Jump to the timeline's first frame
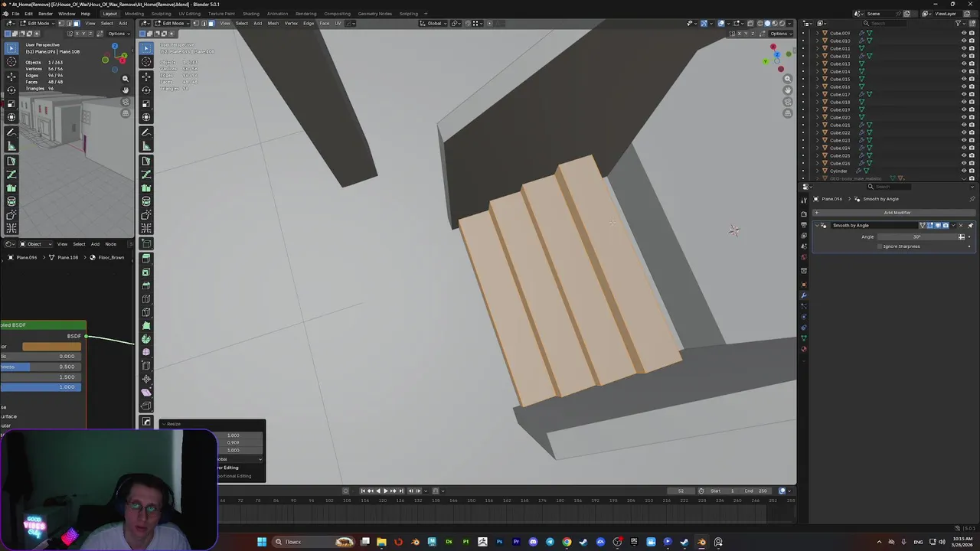This screenshot has width=980, height=551. (363, 491)
